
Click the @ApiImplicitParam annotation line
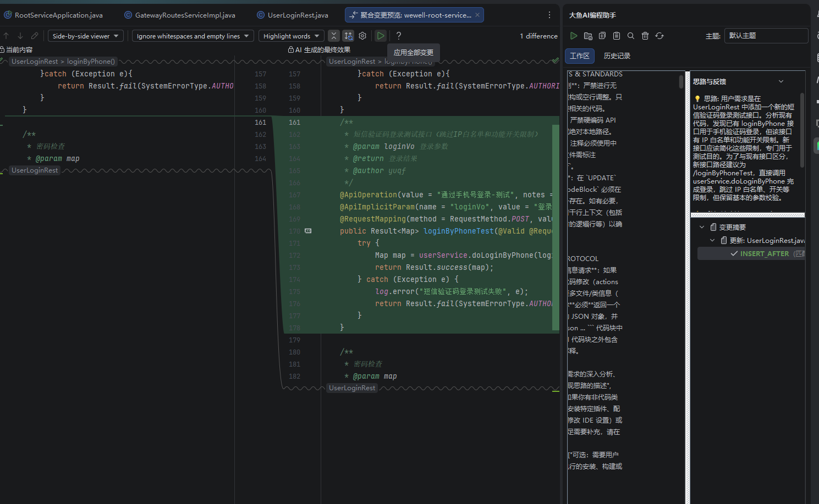(446, 207)
